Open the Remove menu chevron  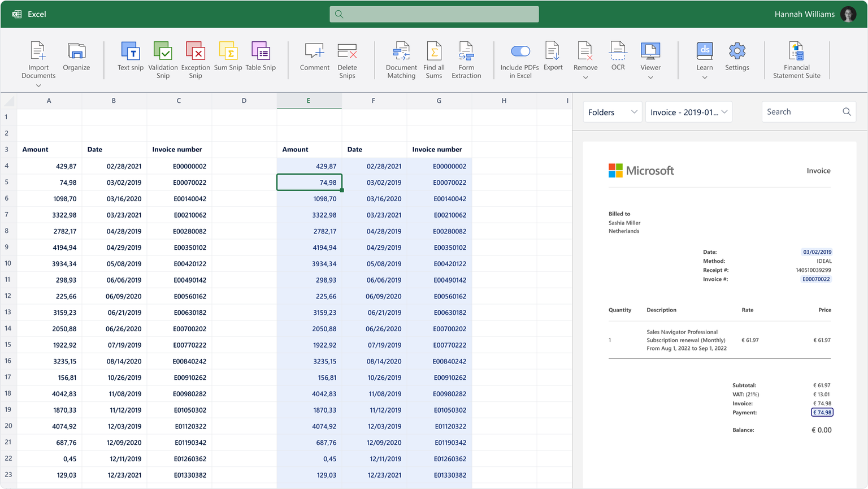(x=585, y=77)
